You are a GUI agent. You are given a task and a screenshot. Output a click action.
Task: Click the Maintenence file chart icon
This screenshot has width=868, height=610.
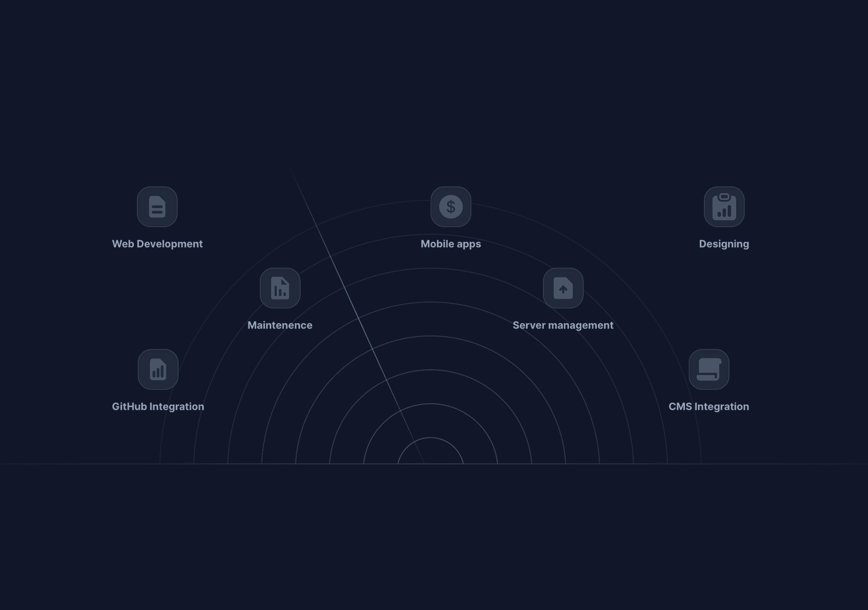(x=280, y=288)
